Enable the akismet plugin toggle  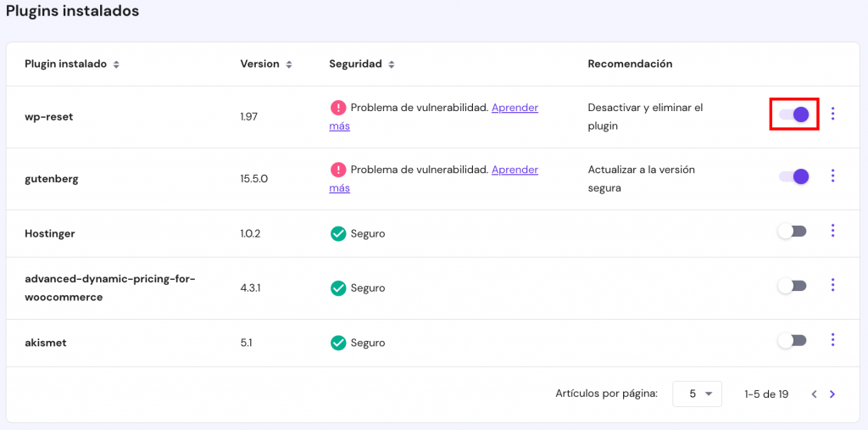[792, 341]
